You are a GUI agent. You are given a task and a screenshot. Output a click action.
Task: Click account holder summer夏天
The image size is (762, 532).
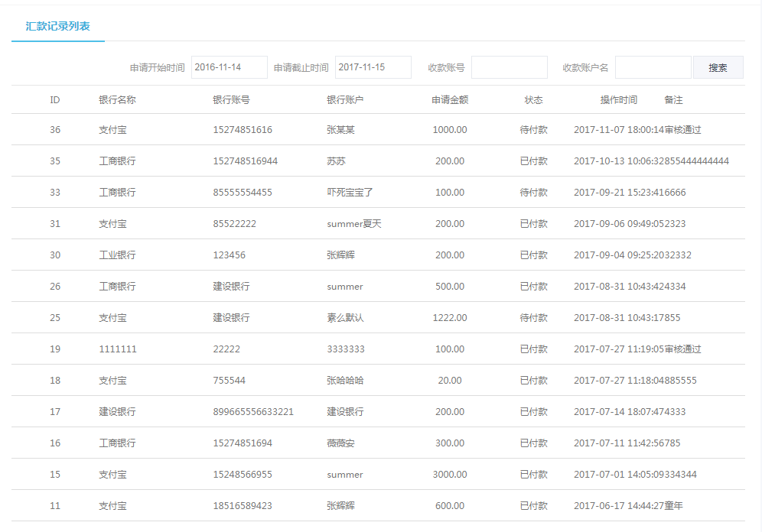353,224
